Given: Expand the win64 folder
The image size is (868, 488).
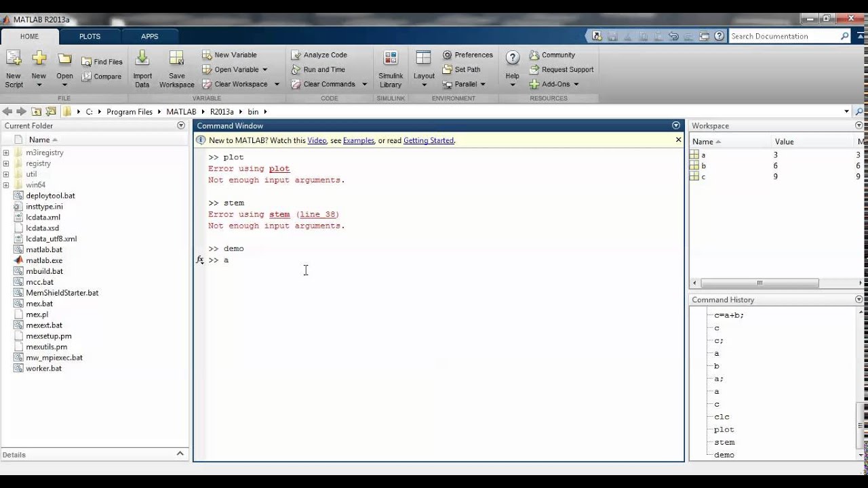Looking at the screenshot, I should click(x=6, y=185).
